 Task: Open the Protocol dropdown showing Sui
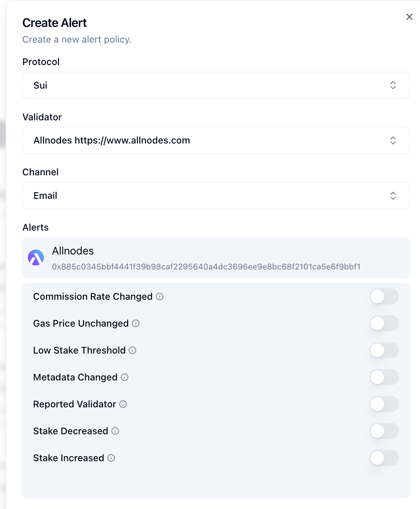216,85
